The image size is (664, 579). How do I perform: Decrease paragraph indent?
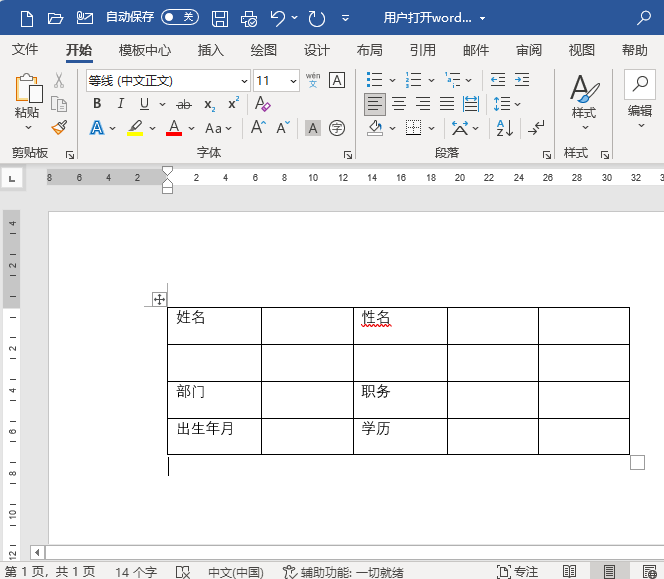coord(498,80)
